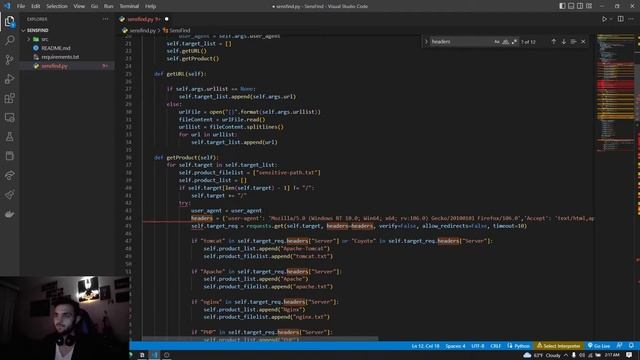
Task: Open the weather widget showing Cloudy
Action: 542,355
